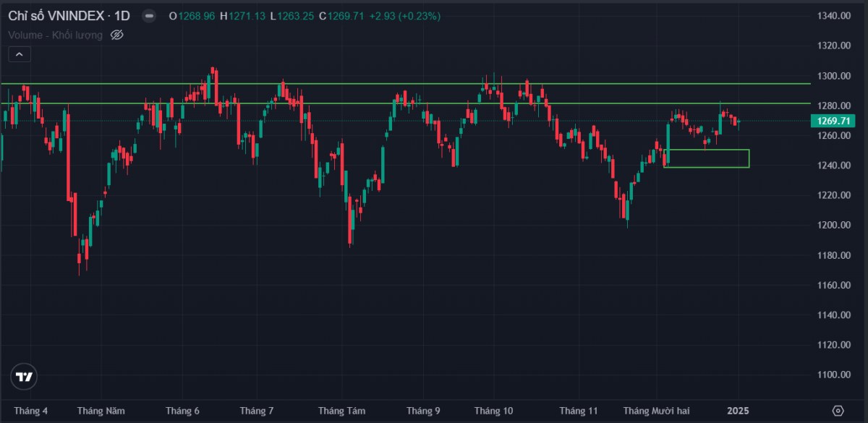Click the TradingView logo on chart
This screenshot has height=423, width=868.
point(24,377)
